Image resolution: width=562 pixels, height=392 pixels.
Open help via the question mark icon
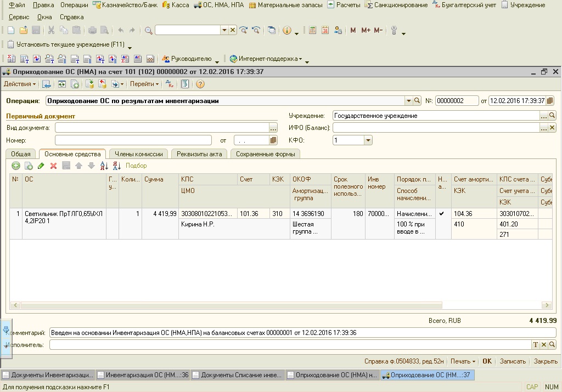pyautogui.click(x=200, y=84)
